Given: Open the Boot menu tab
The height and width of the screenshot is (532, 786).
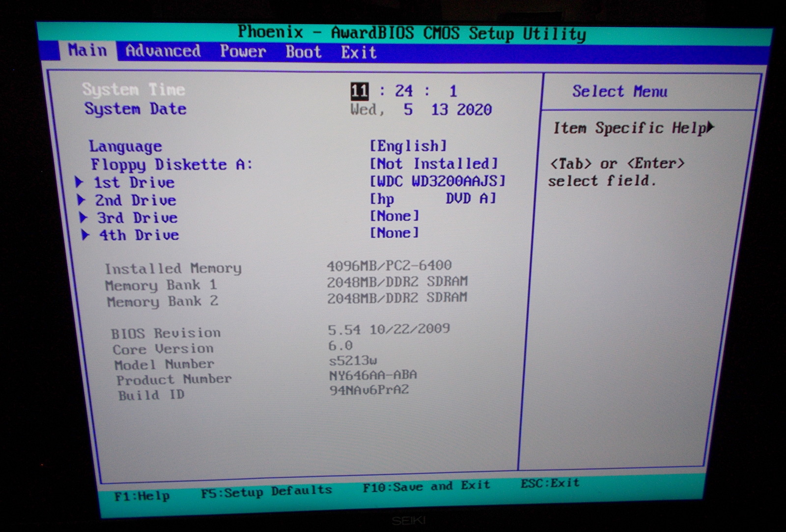Looking at the screenshot, I should tap(303, 52).
